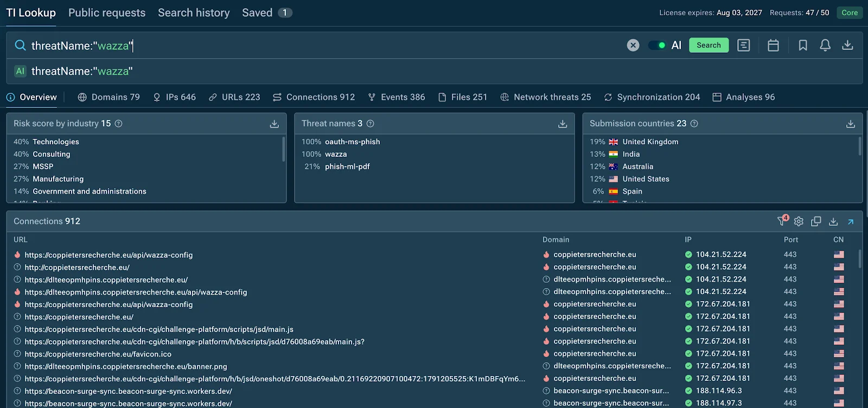Viewport: 868px width, 408px height.
Task: Select the Overview tab
Action: 31,97
